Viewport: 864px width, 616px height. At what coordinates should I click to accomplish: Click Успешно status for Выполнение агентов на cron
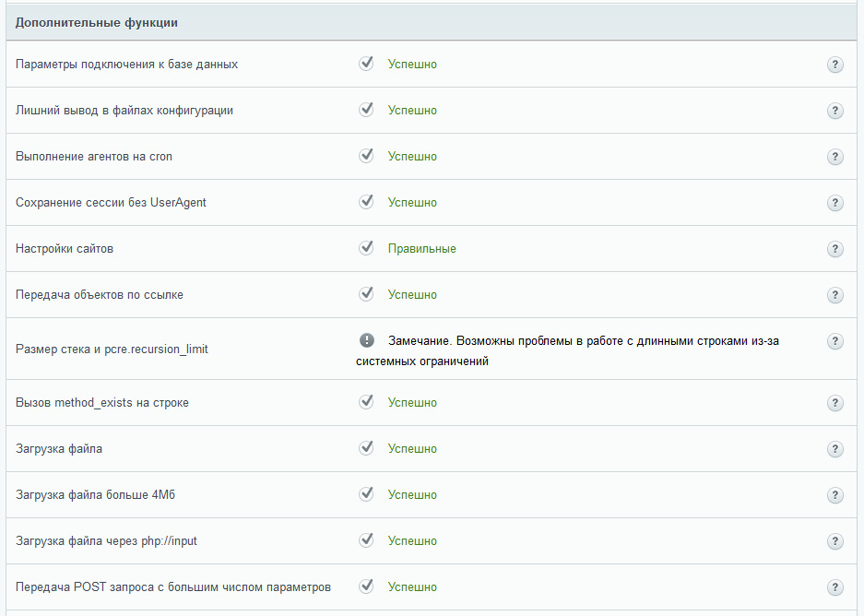pyautogui.click(x=412, y=157)
